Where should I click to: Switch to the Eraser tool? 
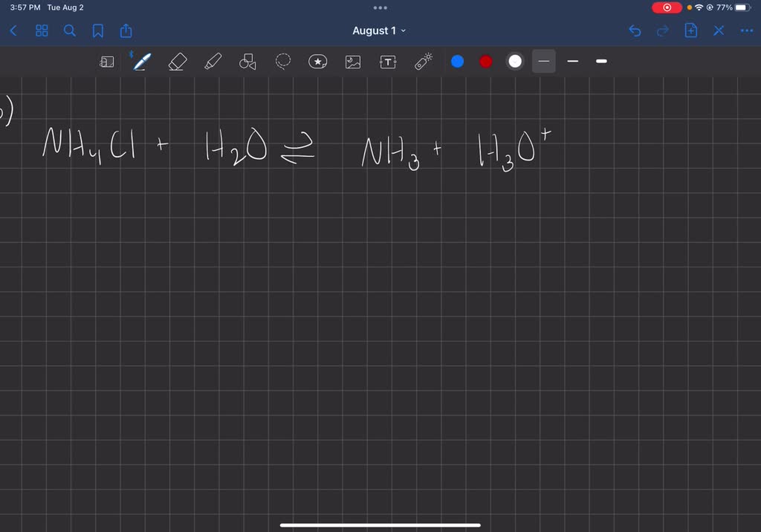(x=177, y=62)
